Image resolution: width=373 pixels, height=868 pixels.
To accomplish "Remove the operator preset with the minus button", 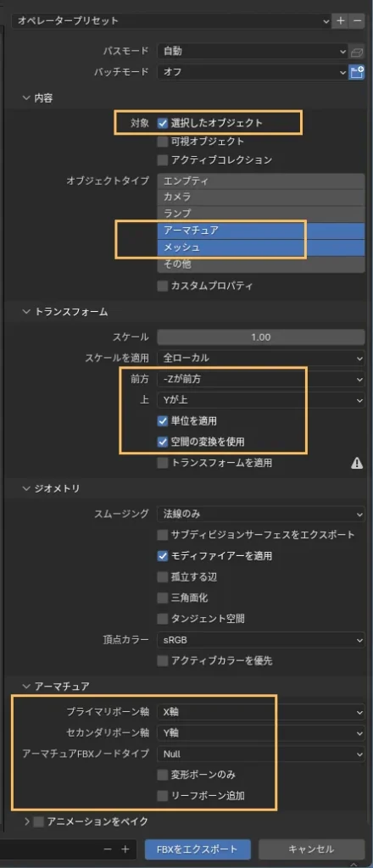I will coord(358,21).
